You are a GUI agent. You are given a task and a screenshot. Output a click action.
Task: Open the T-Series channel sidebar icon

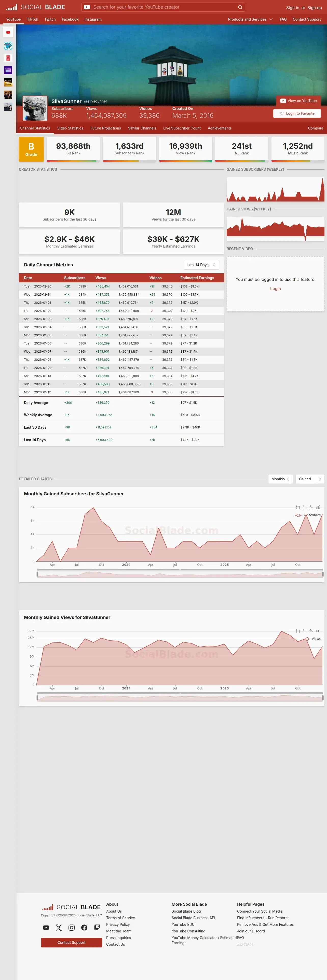8,58
